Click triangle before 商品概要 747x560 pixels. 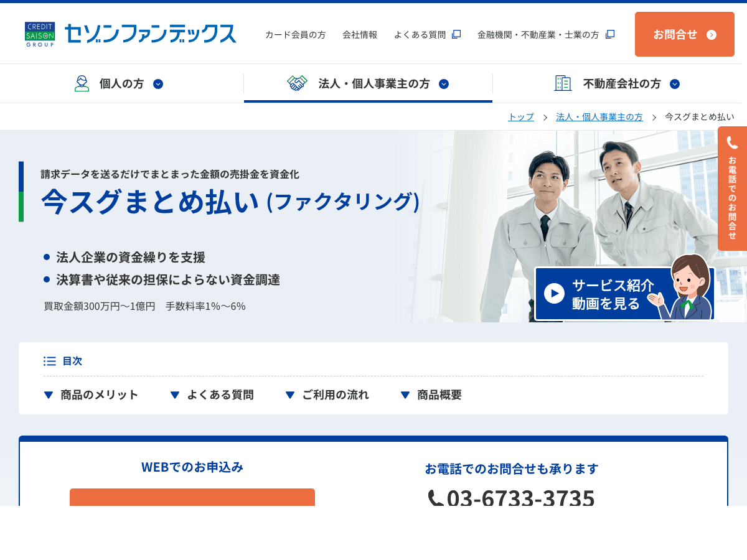point(405,395)
